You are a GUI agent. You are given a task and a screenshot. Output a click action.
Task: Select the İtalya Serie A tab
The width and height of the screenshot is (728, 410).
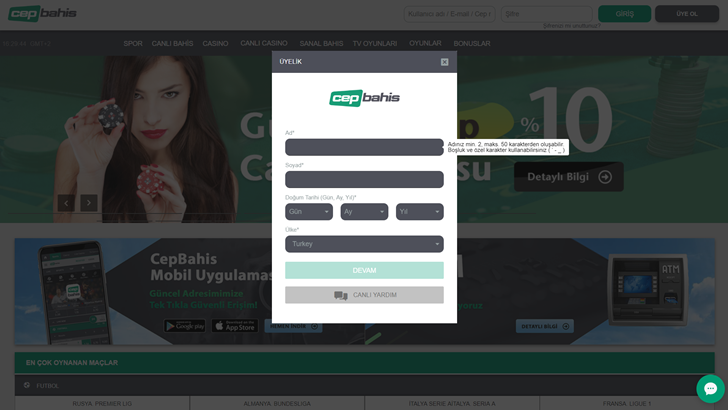click(x=452, y=403)
